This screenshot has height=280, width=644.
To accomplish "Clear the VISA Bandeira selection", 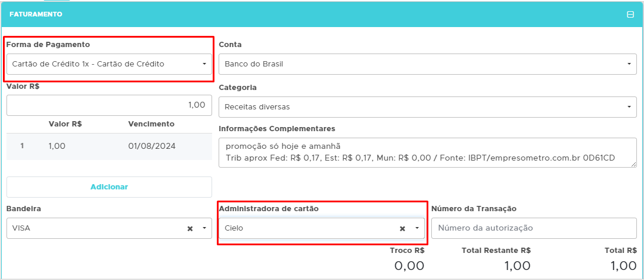I will click(x=190, y=228).
